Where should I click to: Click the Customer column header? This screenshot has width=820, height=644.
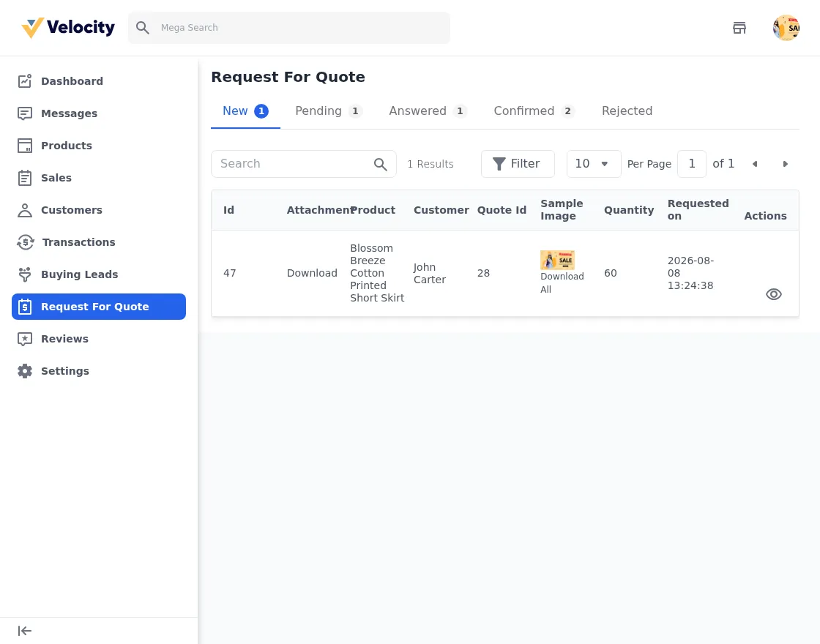(441, 210)
